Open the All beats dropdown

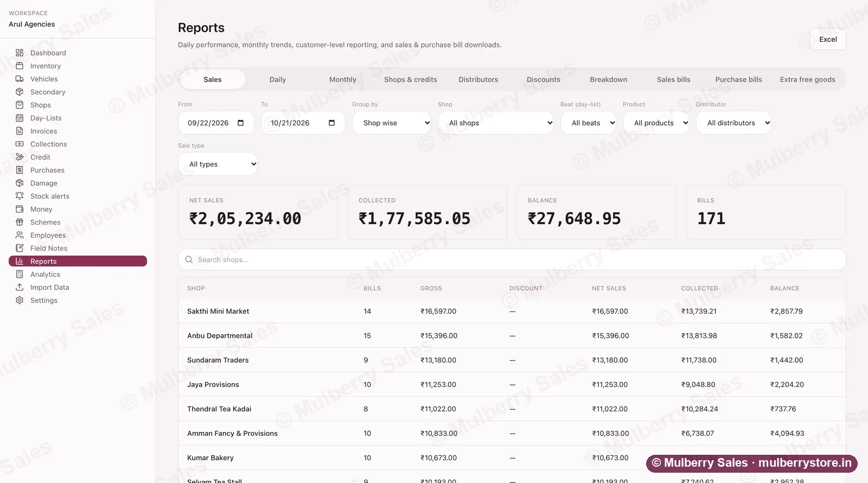tap(588, 123)
